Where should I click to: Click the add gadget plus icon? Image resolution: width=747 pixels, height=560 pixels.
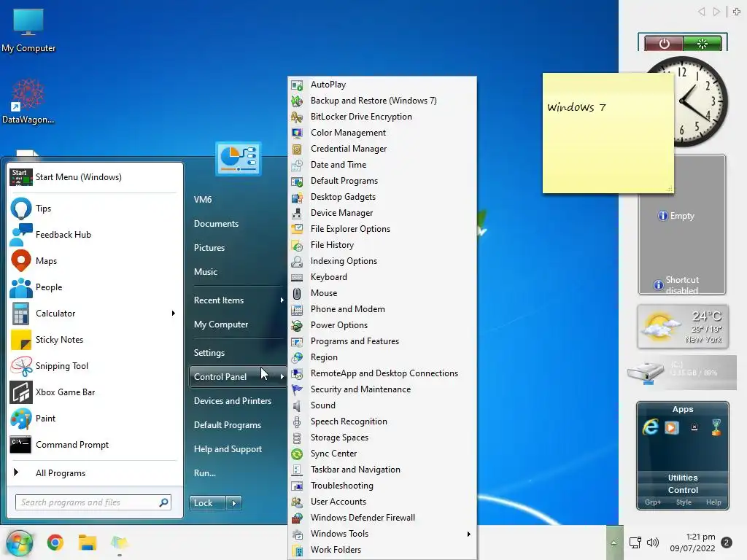[x=737, y=12]
